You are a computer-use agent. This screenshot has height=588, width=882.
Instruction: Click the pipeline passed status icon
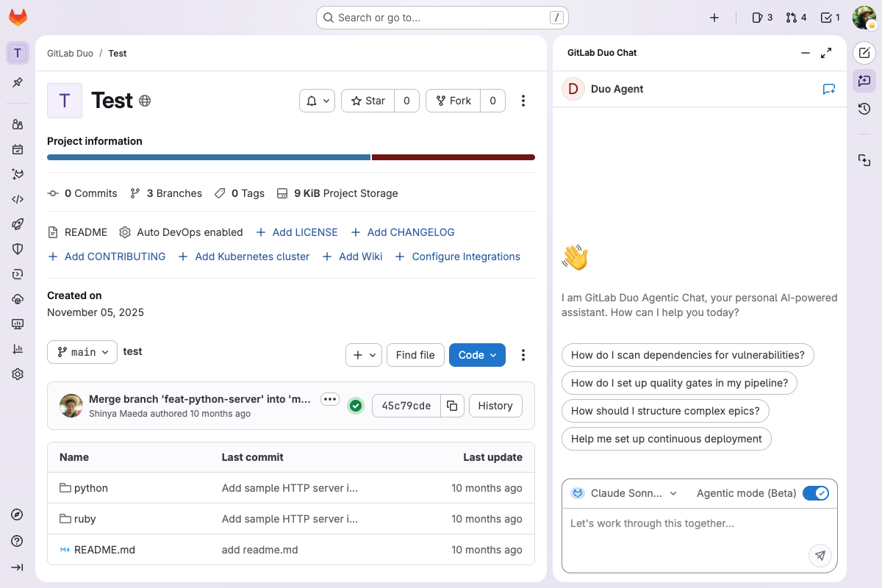(x=356, y=406)
